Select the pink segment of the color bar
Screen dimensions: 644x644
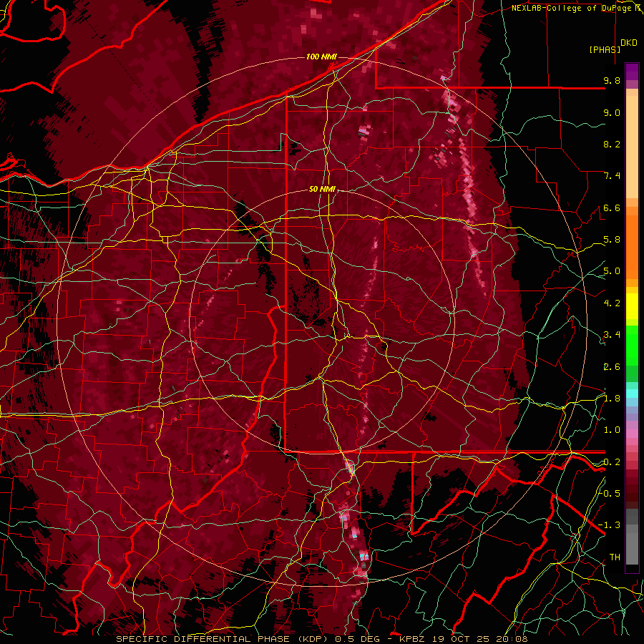click(632, 434)
